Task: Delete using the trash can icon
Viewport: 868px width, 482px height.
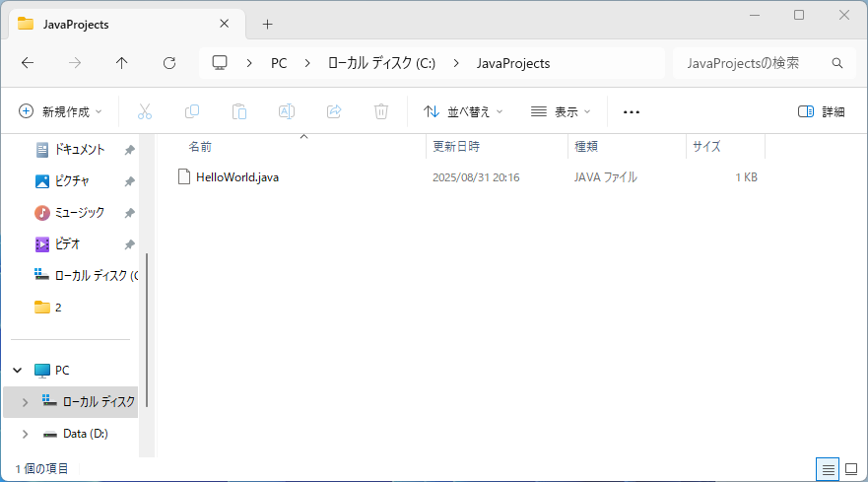Action: [x=381, y=111]
